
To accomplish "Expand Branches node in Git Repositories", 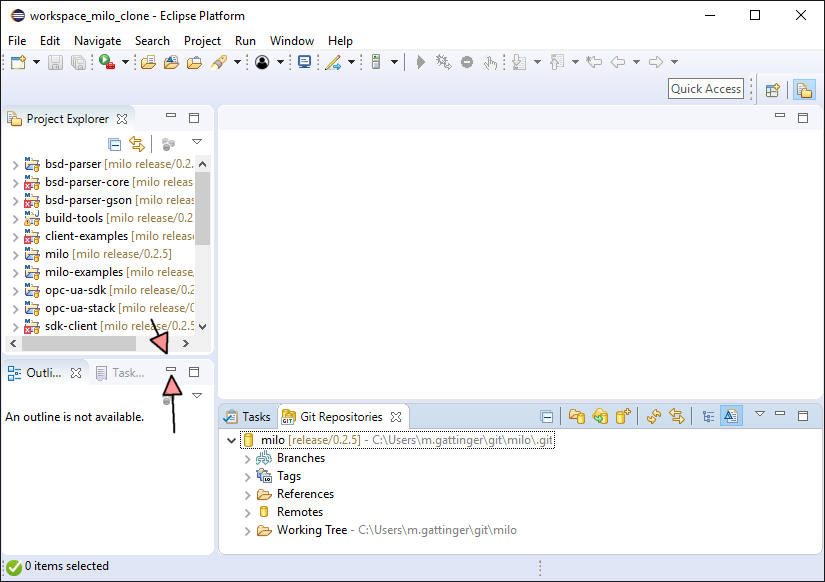I will 248,459.
